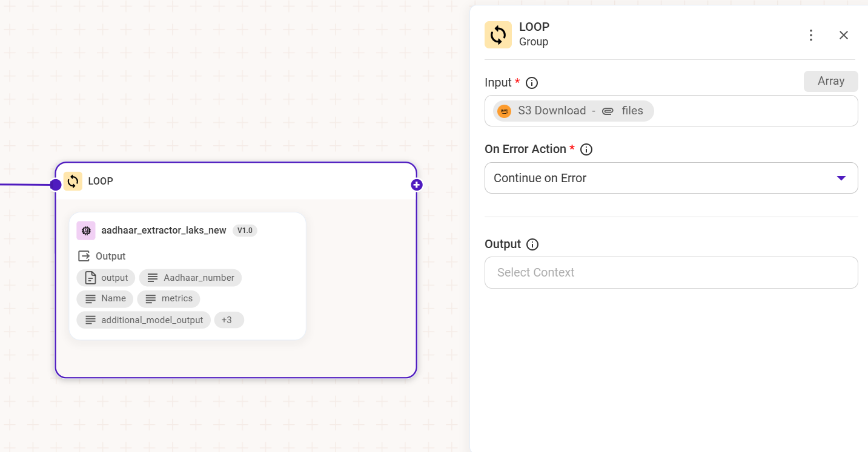Open the On Error Action dropdown

pyautogui.click(x=671, y=178)
